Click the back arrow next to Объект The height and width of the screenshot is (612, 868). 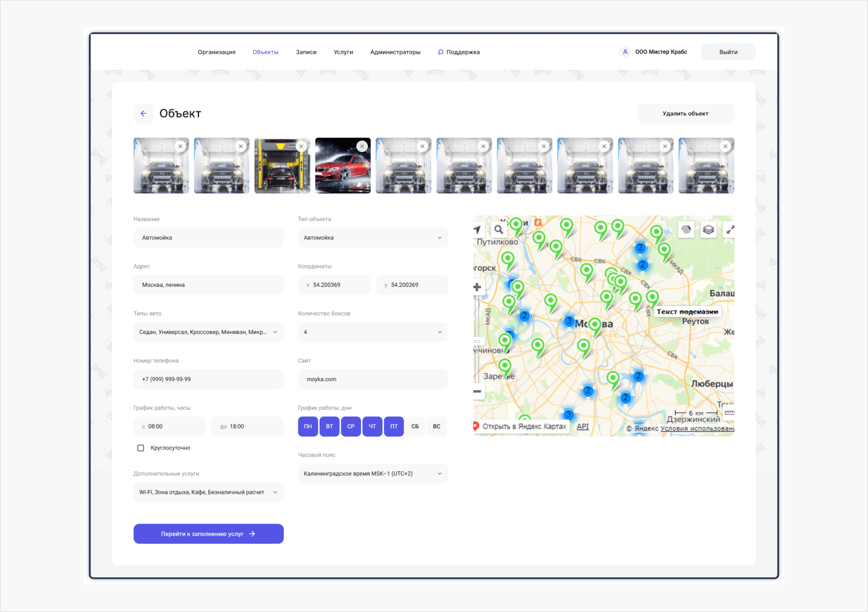coord(144,113)
